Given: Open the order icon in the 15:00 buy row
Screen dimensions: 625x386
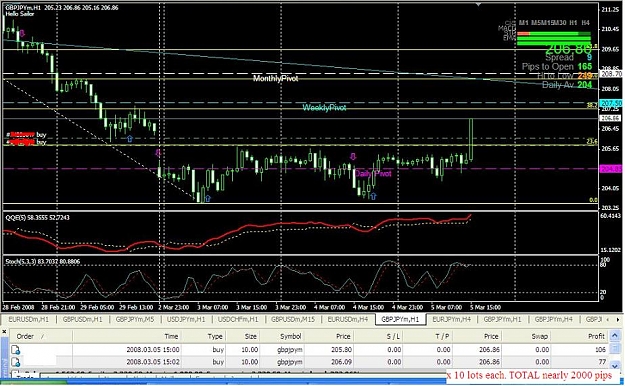Looking at the screenshot, I should [x=16, y=350].
